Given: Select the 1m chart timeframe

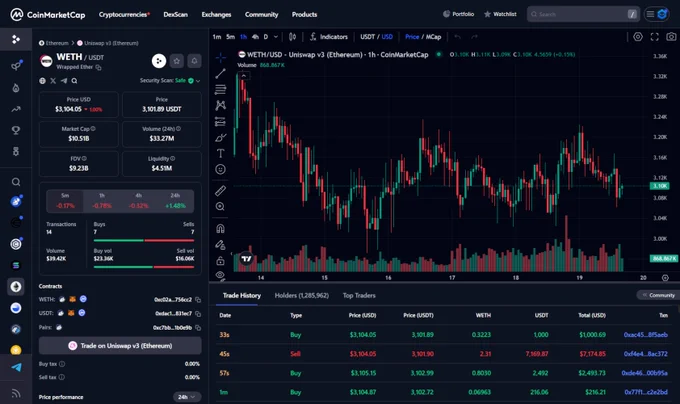Looking at the screenshot, I should pyautogui.click(x=217, y=37).
